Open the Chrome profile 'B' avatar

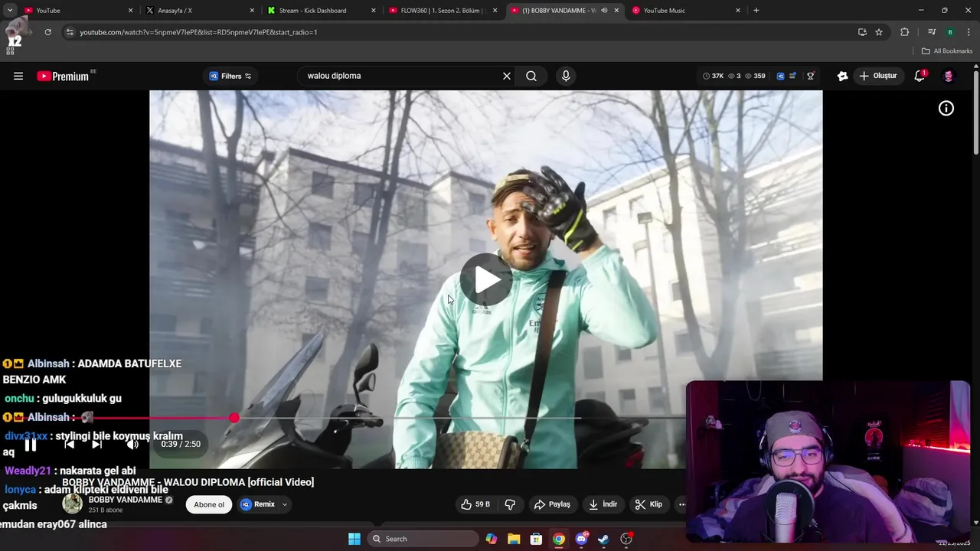[950, 32]
